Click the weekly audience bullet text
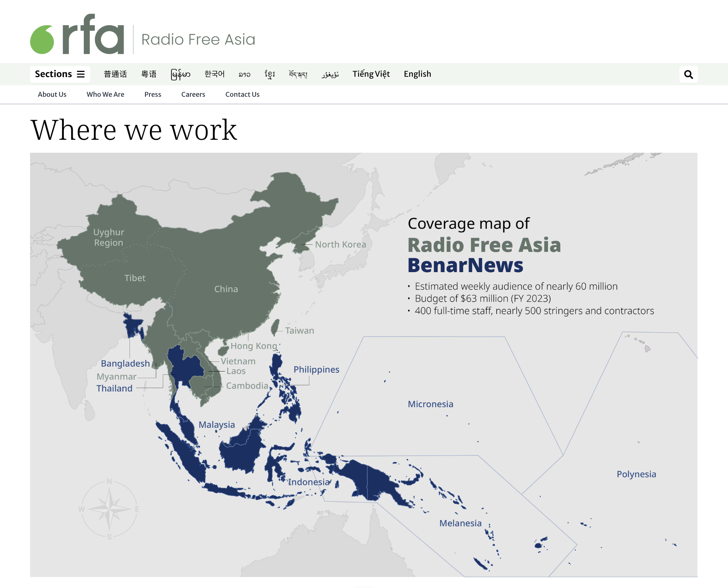Image resolution: width=728 pixels, height=588 pixels. tap(516, 287)
